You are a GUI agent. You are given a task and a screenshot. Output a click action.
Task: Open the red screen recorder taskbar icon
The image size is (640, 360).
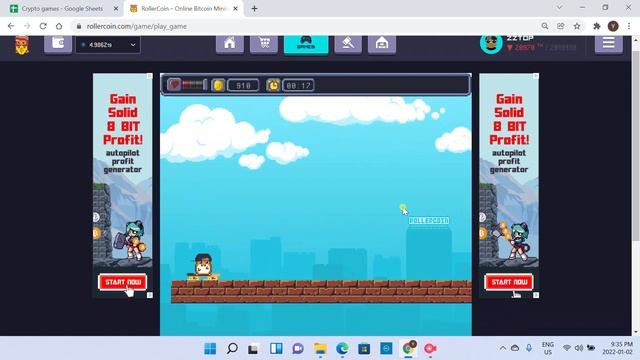430,349
